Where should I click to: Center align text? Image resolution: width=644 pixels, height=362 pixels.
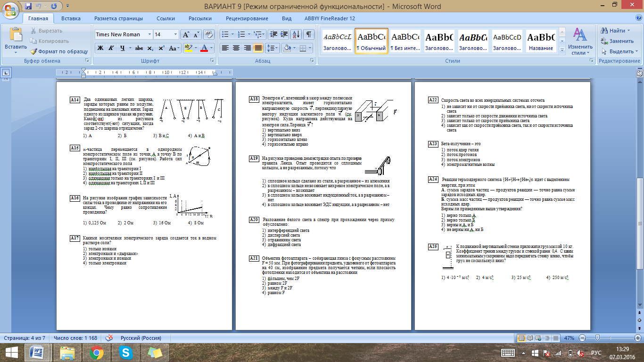pyautogui.click(x=236, y=48)
